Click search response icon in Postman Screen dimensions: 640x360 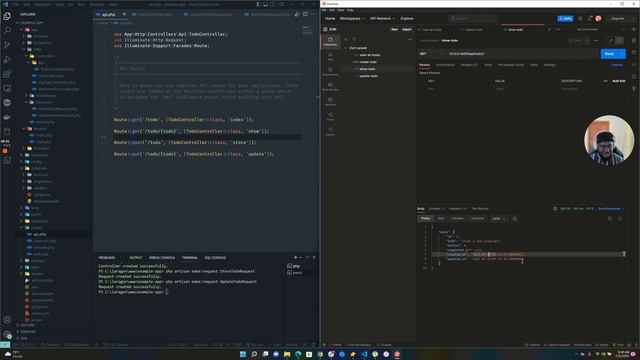click(x=620, y=219)
